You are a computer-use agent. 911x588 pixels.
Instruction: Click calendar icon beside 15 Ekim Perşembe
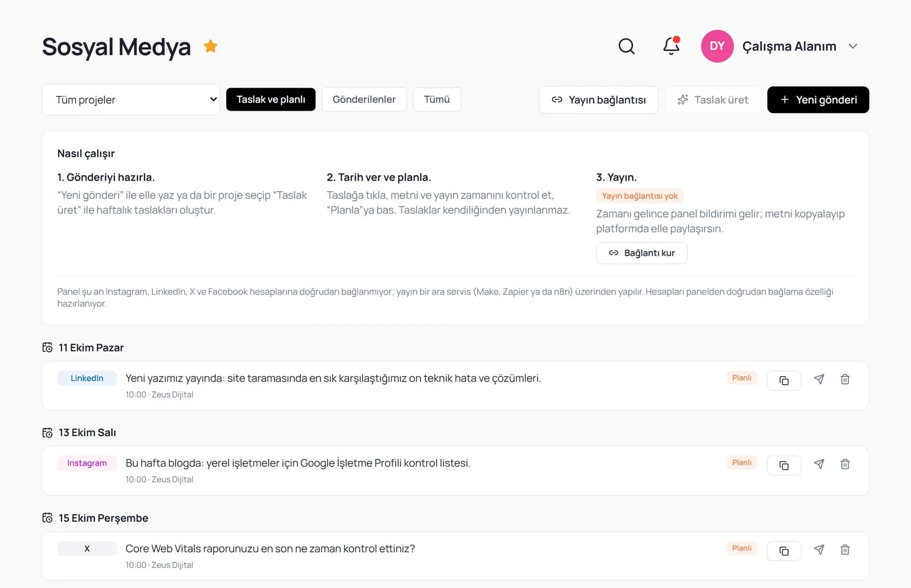(x=48, y=518)
